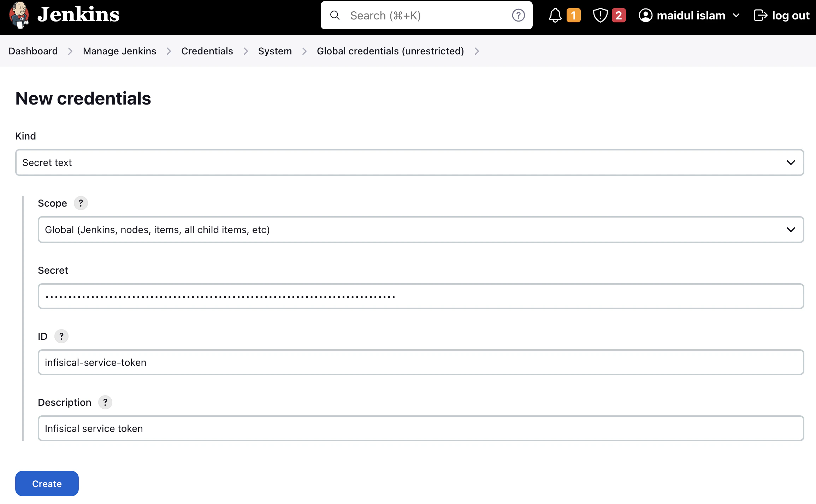Open System breadcrumb
816x504 pixels.
275,51
